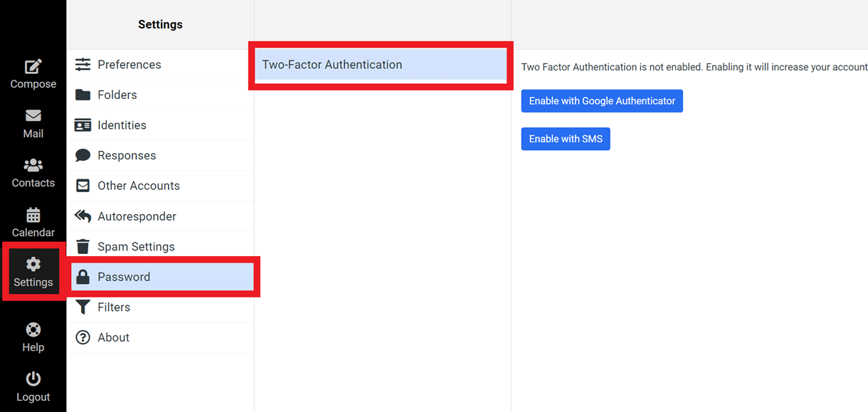868x412 pixels.
Task: Open the Responses settings entry
Action: coord(160,155)
